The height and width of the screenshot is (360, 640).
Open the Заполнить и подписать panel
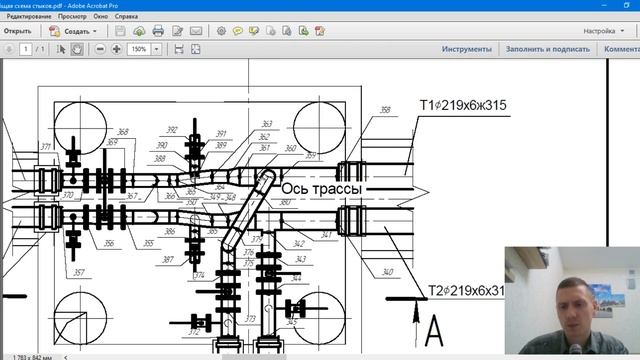tap(548, 49)
